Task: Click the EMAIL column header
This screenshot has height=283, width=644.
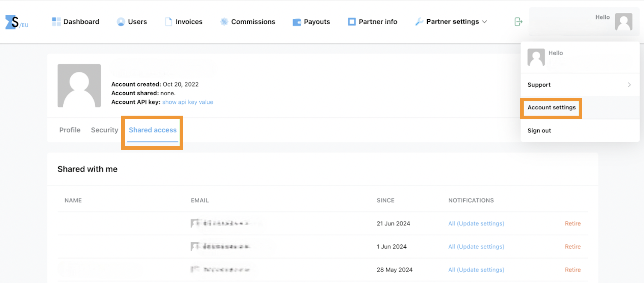Action: pos(200,201)
